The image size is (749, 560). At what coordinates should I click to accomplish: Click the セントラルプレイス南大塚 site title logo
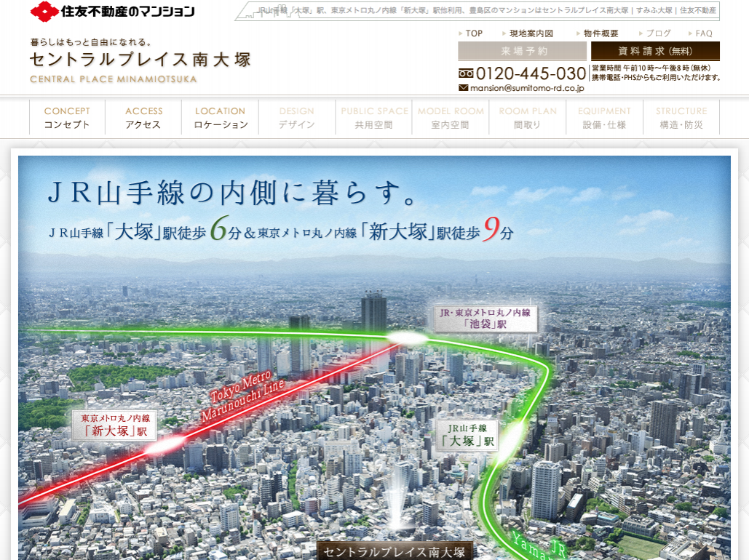(x=140, y=60)
